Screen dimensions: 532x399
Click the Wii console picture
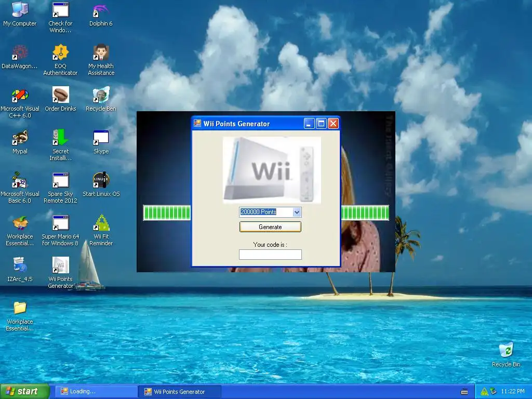click(x=272, y=170)
